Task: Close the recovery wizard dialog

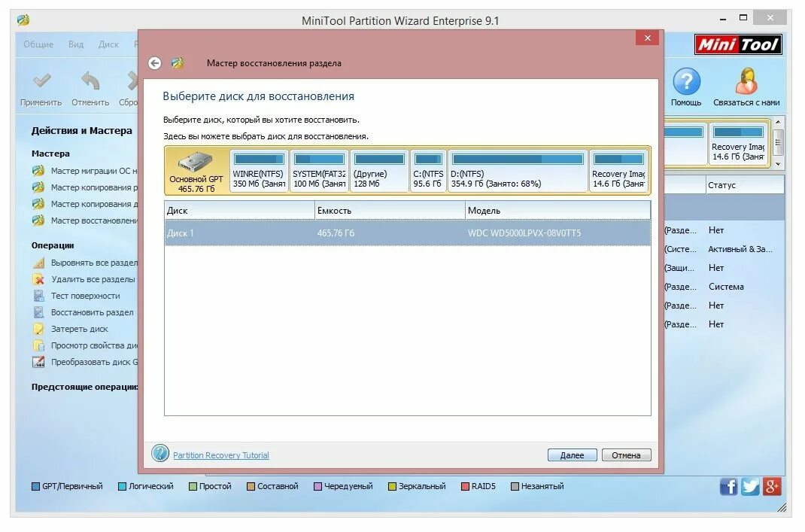Action: pos(648,38)
